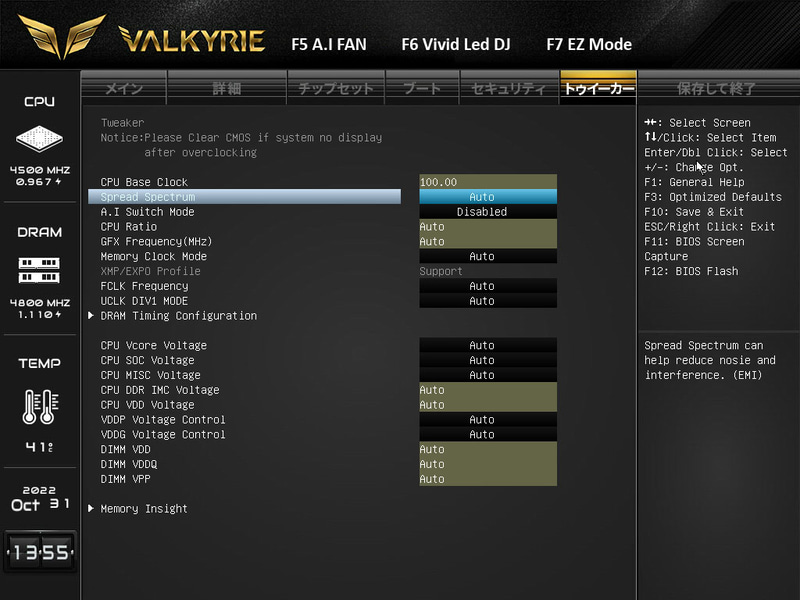
Task: Select the Spread Spectrum row label
Action: point(148,197)
